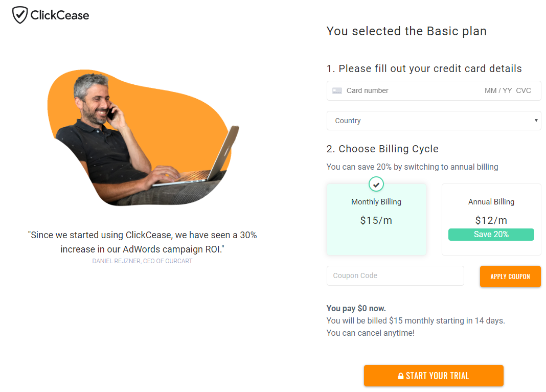Click the credit card icon in card field
Viewport: 546px width, 392px height.
click(x=337, y=91)
